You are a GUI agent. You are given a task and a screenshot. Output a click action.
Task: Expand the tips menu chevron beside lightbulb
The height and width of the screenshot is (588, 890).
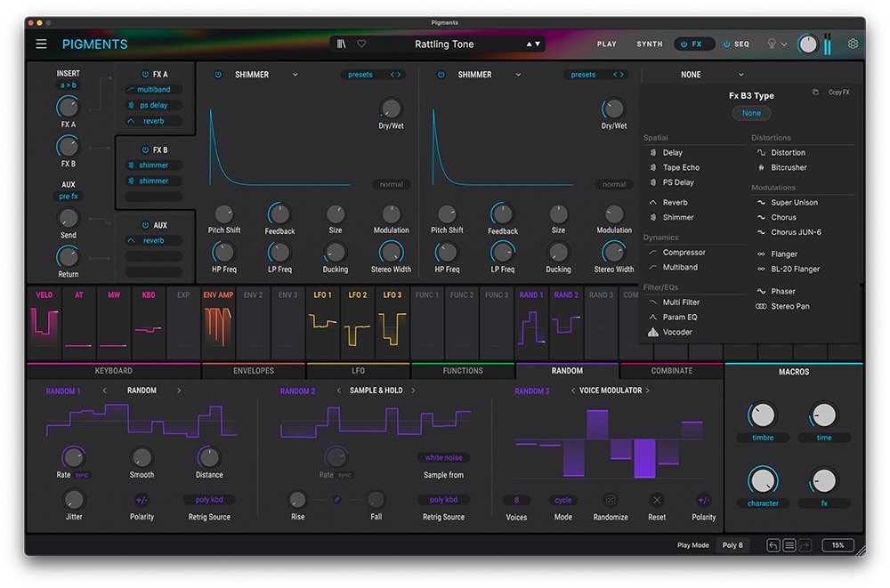point(784,44)
